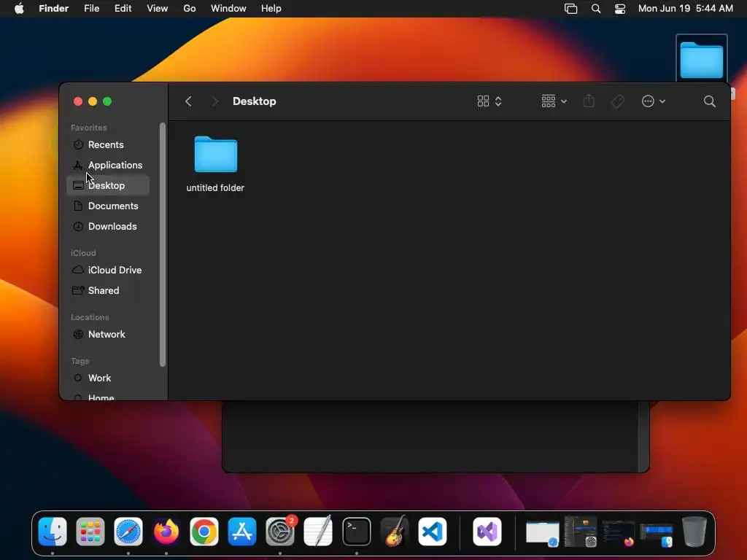Image resolution: width=747 pixels, height=560 pixels.
Task: Go forward with the right chevron in Finder
Action: pyautogui.click(x=215, y=101)
